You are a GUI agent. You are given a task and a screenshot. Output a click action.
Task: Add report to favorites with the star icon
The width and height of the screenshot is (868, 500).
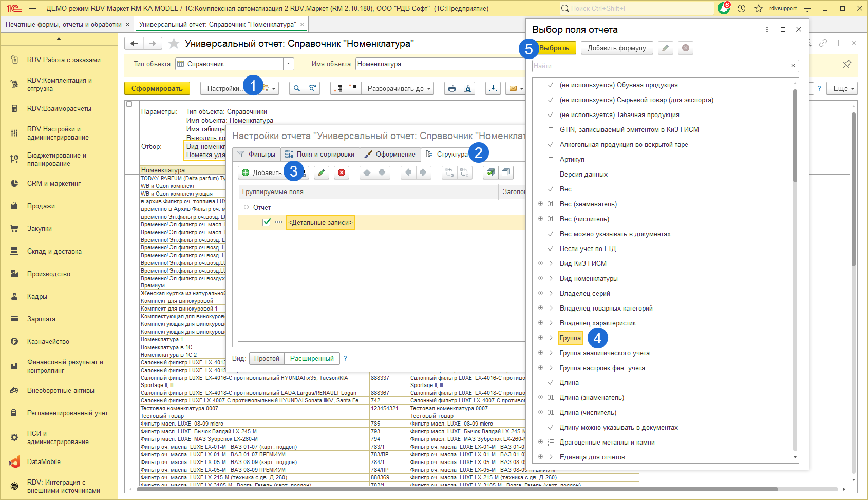174,44
